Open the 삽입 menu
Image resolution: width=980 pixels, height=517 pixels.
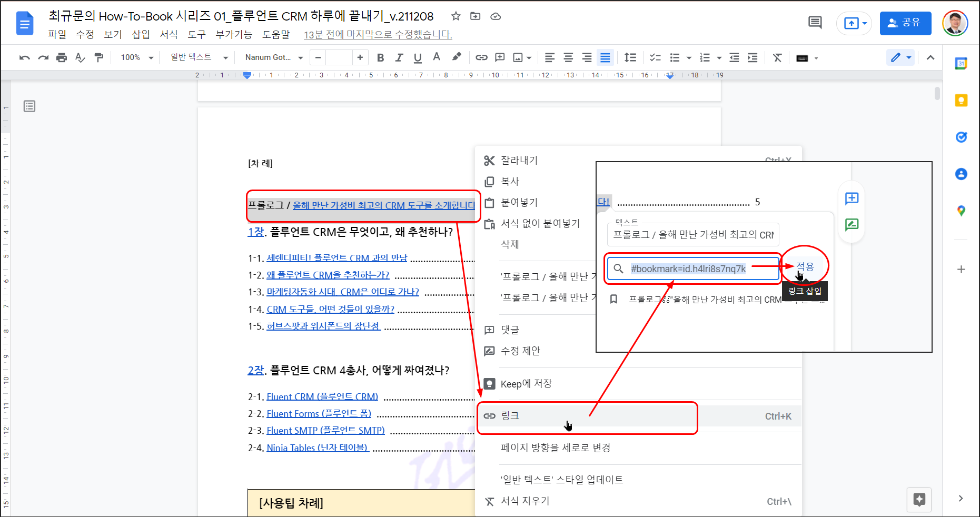[141, 34]
